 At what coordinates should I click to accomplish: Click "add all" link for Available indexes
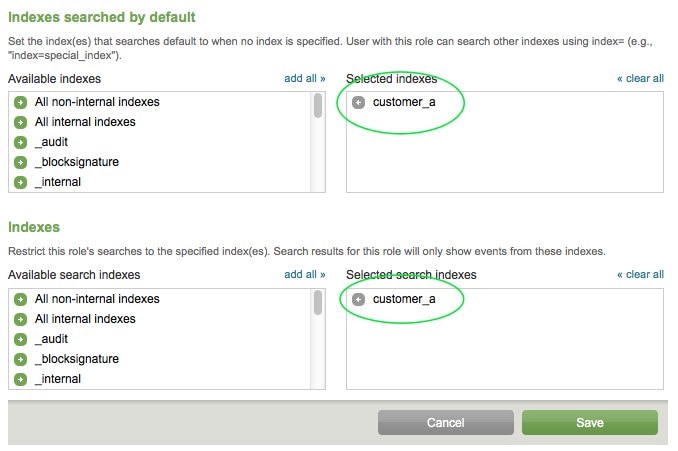(304, 78)
